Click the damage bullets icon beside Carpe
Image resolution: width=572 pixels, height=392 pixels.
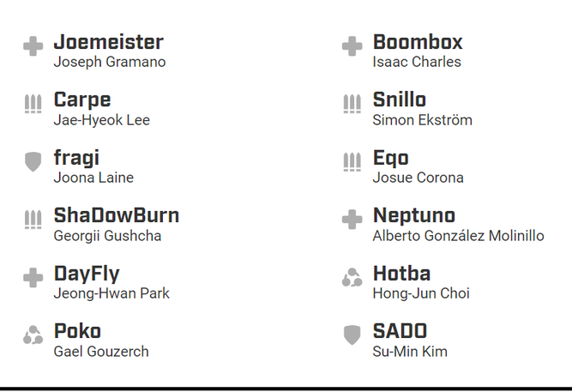[x=33, y=104]
